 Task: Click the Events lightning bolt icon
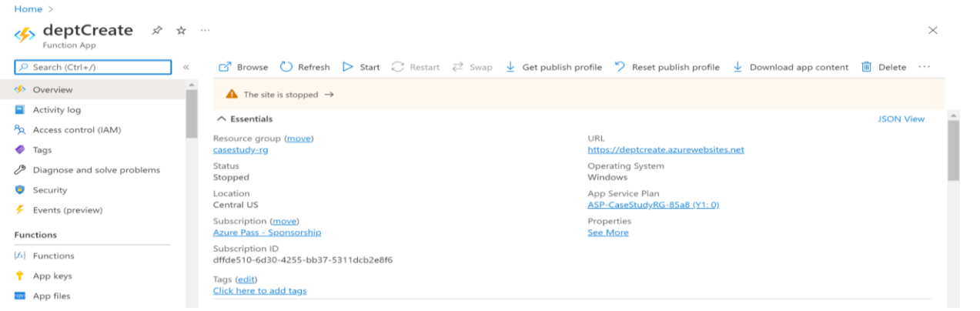(x=20, y=210)
